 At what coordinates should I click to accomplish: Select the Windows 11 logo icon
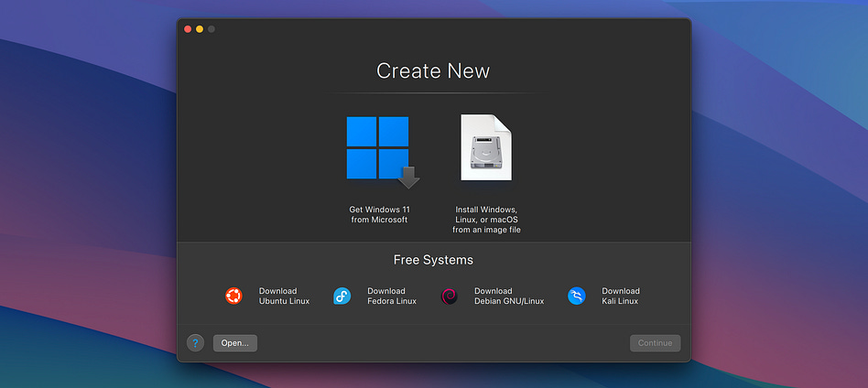(x=383, y=152)
